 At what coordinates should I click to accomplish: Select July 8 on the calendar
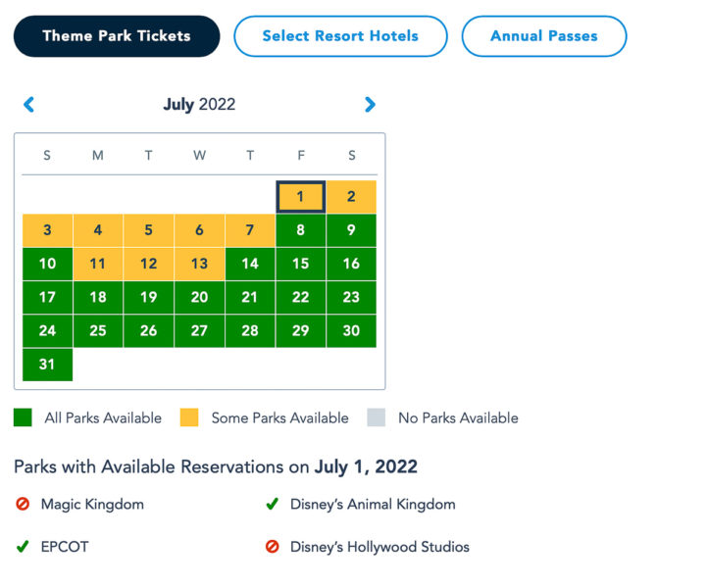point(301,230)
